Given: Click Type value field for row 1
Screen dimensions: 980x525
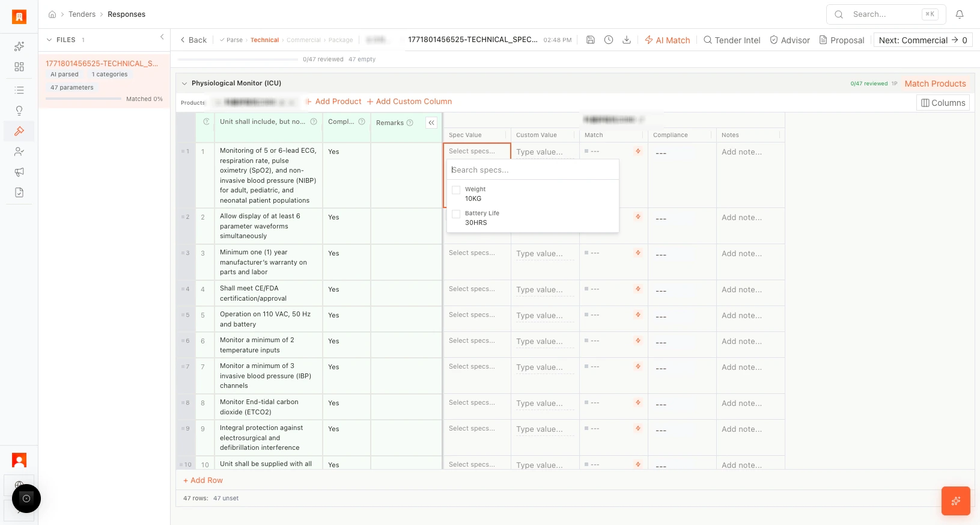Looking at the screenshot, I should click(x=545, y=152).
